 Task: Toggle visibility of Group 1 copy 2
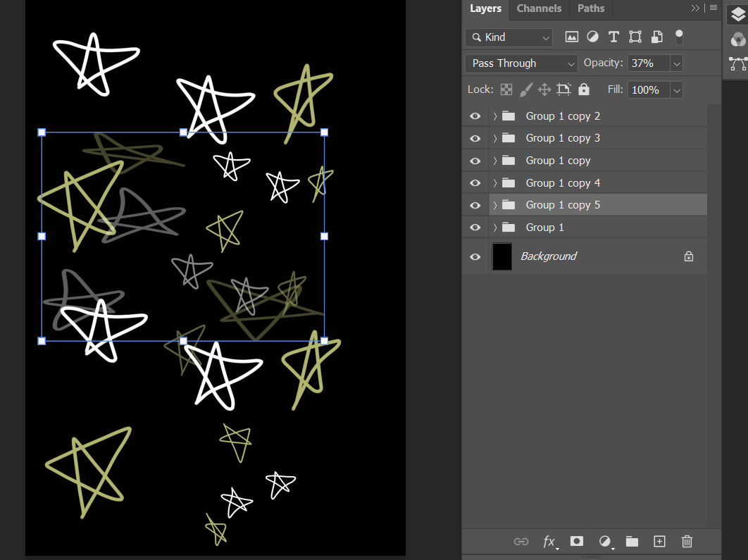pos(475,116)
